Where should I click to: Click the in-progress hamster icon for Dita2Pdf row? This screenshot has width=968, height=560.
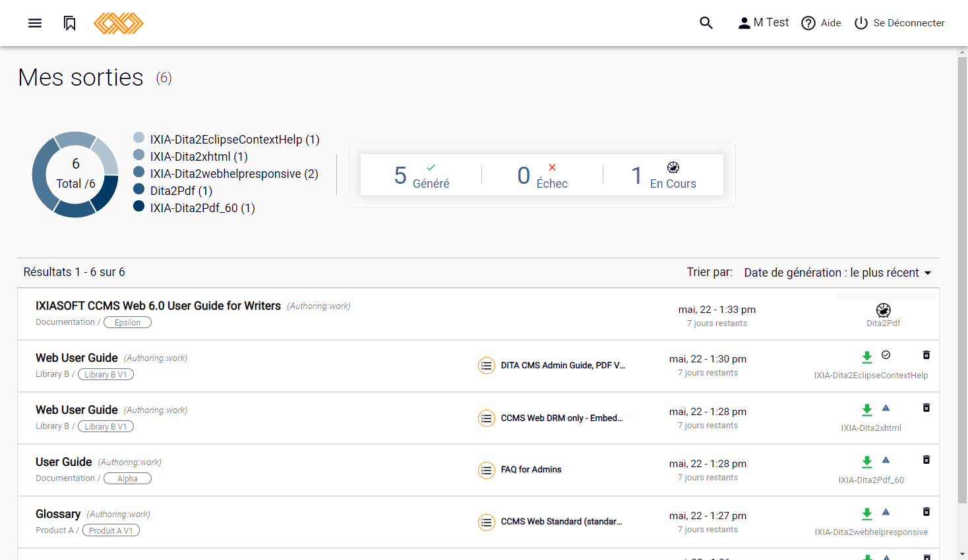click(884, 310)
